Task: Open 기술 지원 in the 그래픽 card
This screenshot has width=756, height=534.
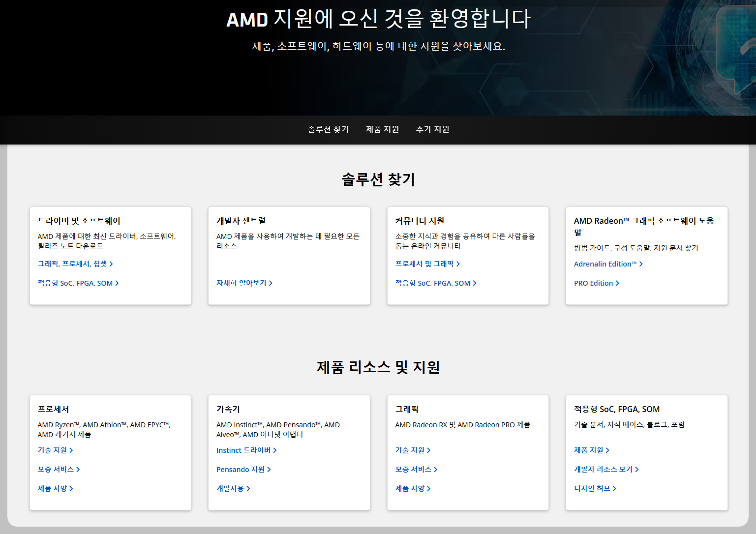Action: click(413, 450)
